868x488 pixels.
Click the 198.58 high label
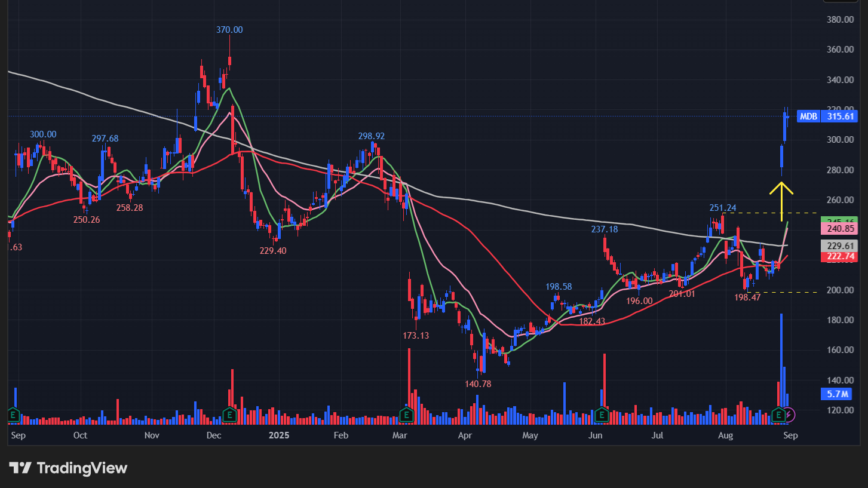[x=559, y=287]
